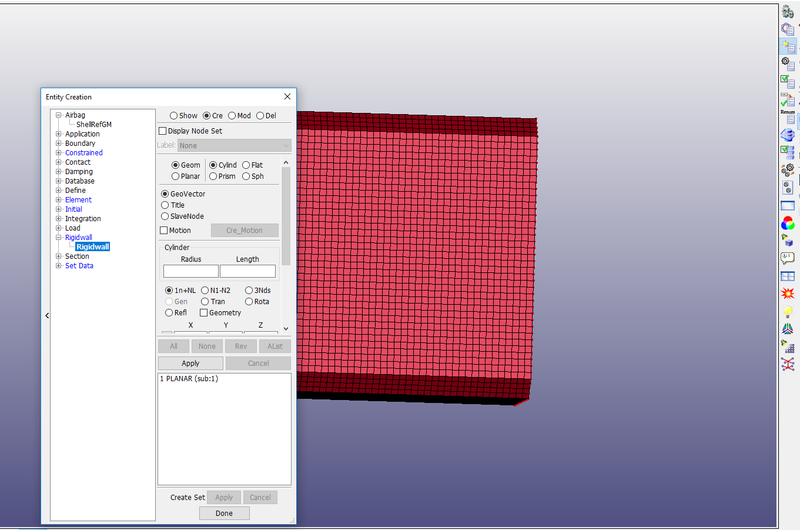Click the orange and gray gears icon

pyautogui.click(x=788, y=170)
